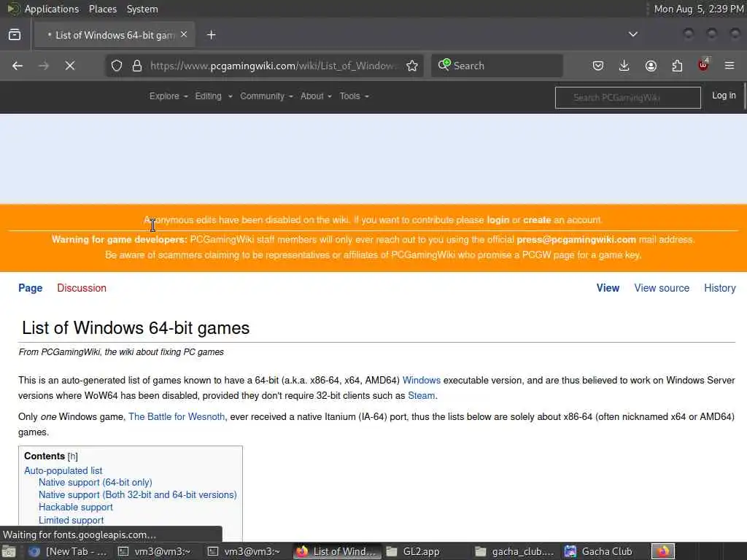Expand the About menu
This screenshot has width=747, height=560.
[316, 96]
